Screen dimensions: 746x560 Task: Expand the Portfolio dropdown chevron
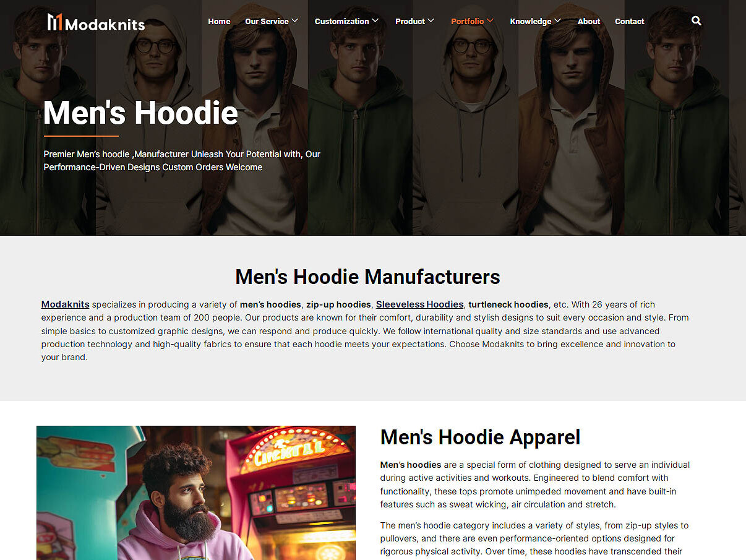(x=491, y=20)
